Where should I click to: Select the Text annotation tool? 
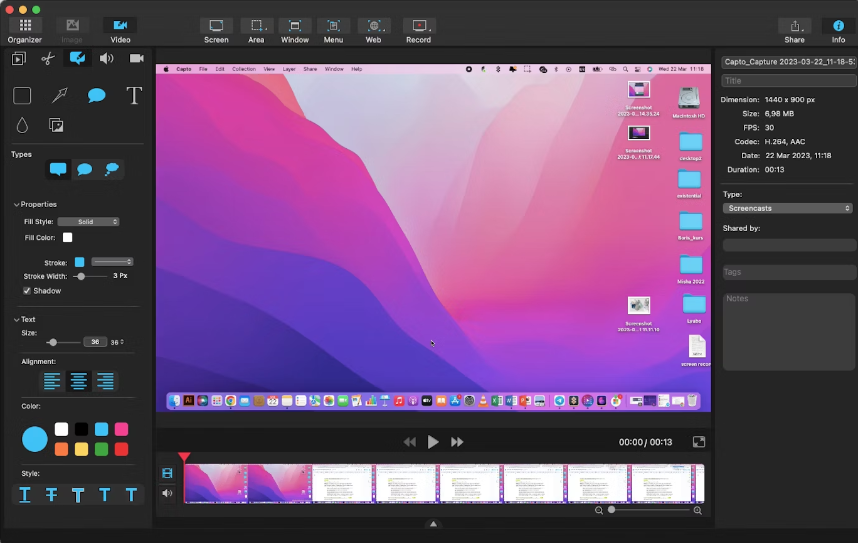click(x=134, y=96)
